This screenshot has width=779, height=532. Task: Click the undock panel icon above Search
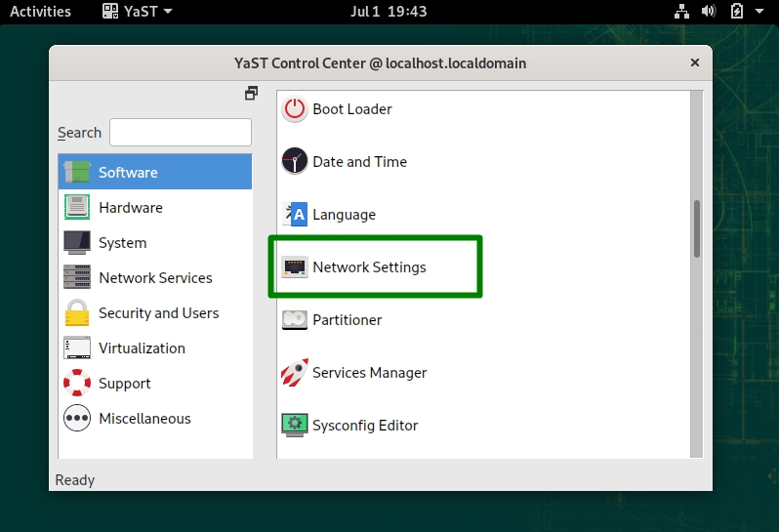coord(252,93)
